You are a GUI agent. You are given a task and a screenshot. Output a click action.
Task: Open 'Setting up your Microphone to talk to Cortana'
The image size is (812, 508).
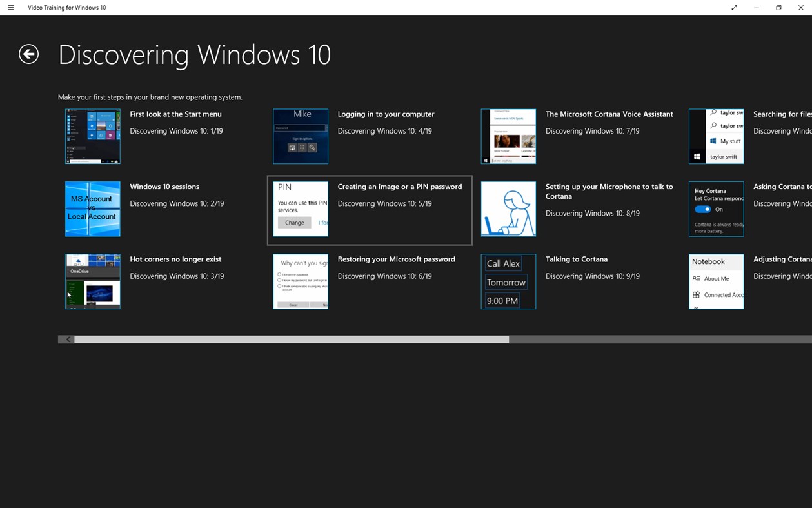(x=508, y=208)
